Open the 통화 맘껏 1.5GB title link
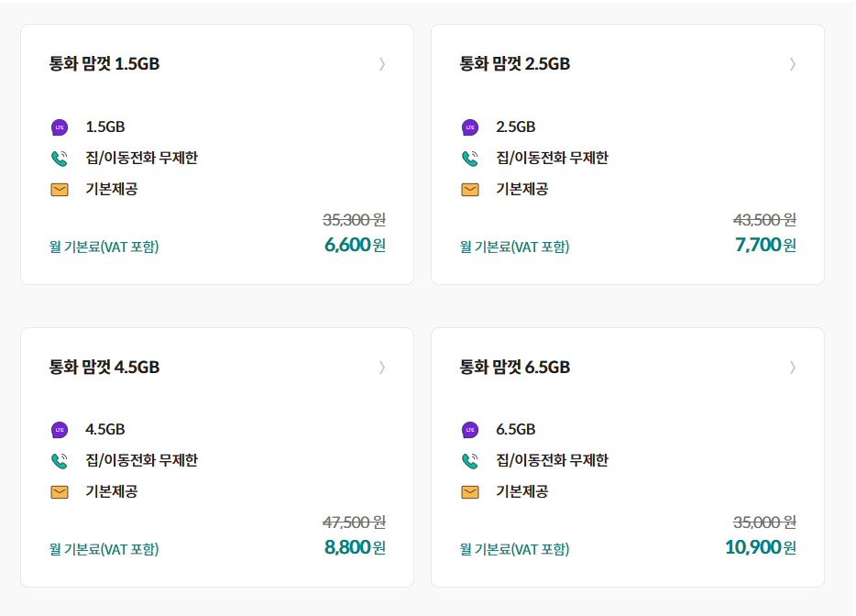This screenshot has width=856, height=616. [104, 64]
